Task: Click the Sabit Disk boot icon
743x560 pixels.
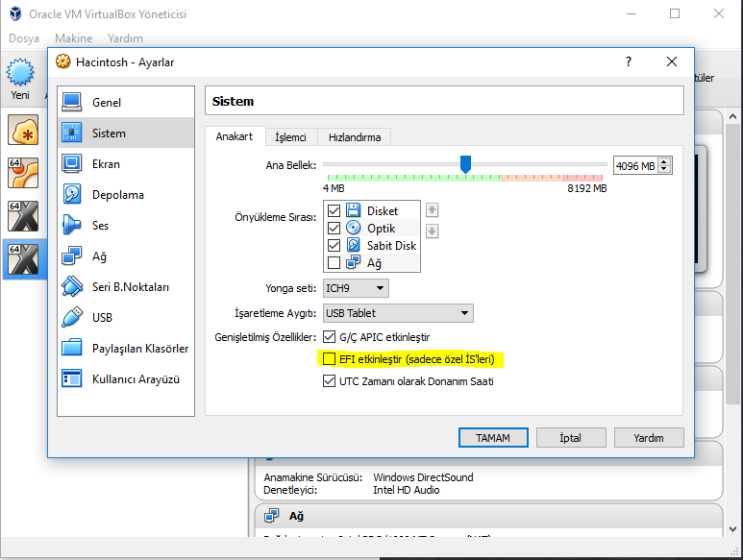Action: click(353, 245)
